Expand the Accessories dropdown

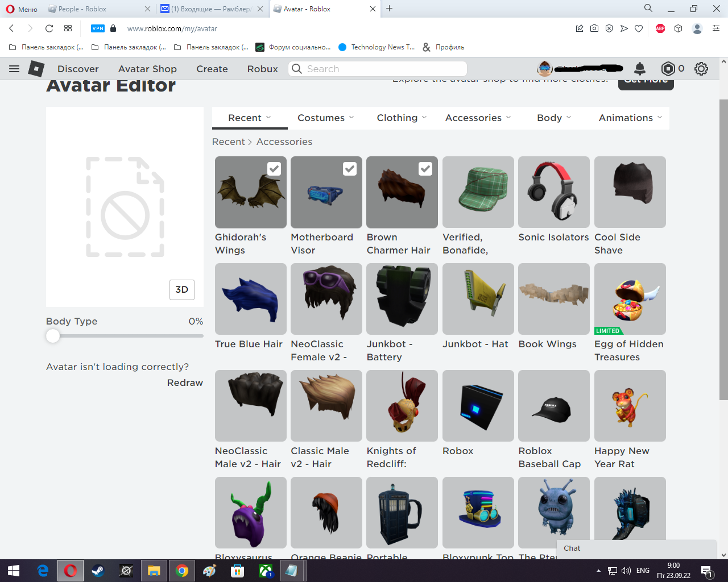478,118
